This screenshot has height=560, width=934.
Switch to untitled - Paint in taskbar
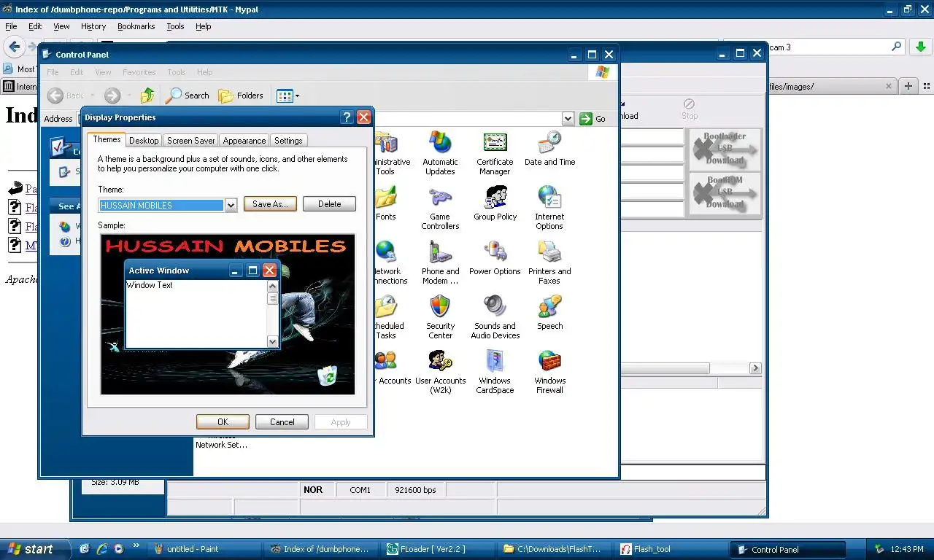click(204, 549)
